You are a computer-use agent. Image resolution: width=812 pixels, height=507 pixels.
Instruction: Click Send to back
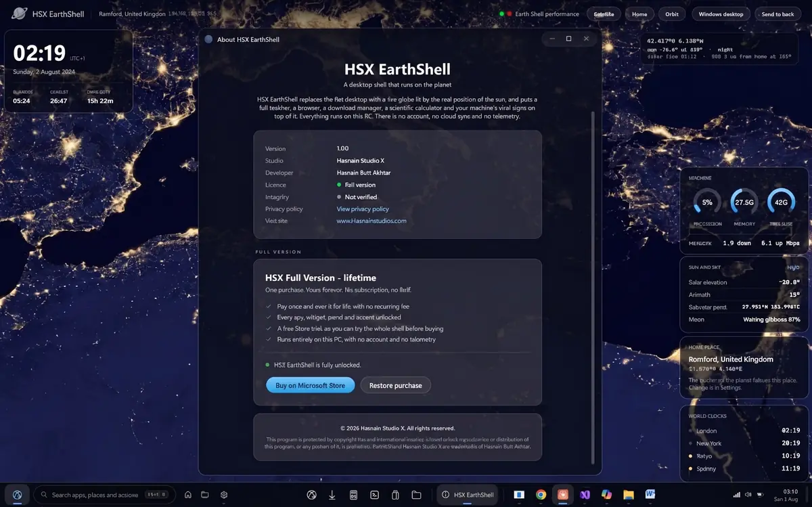coord(777,14)
